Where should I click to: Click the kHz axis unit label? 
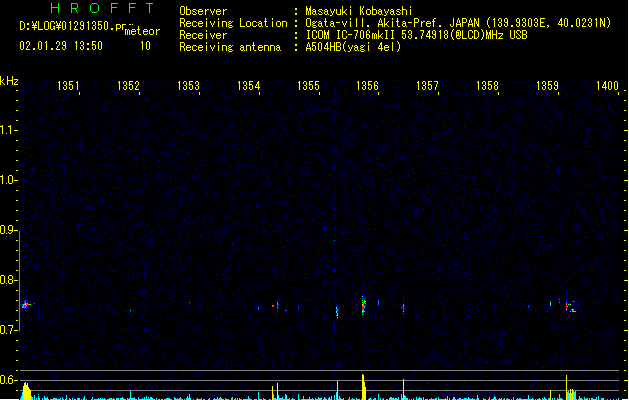(9, 81)
